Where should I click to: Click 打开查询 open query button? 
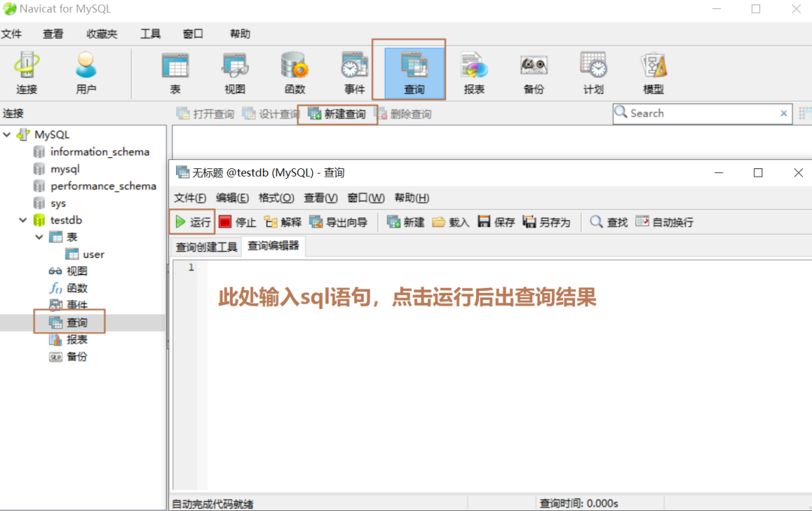[x=205, y=114]
